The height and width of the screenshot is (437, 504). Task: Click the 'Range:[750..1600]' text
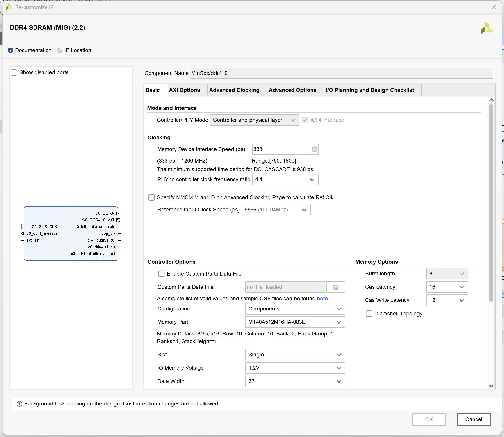pyautogui.click(x=274, y=161)
